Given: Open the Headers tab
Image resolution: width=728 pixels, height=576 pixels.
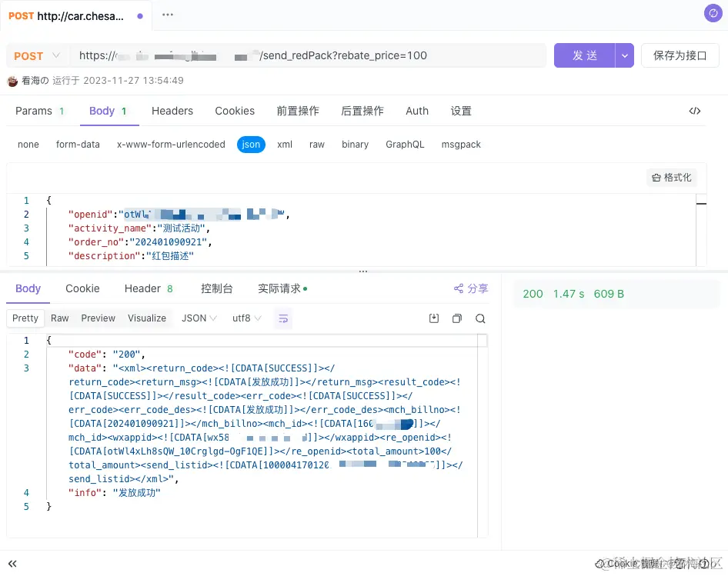Looking at the screenshot, I should pos(172,111).
